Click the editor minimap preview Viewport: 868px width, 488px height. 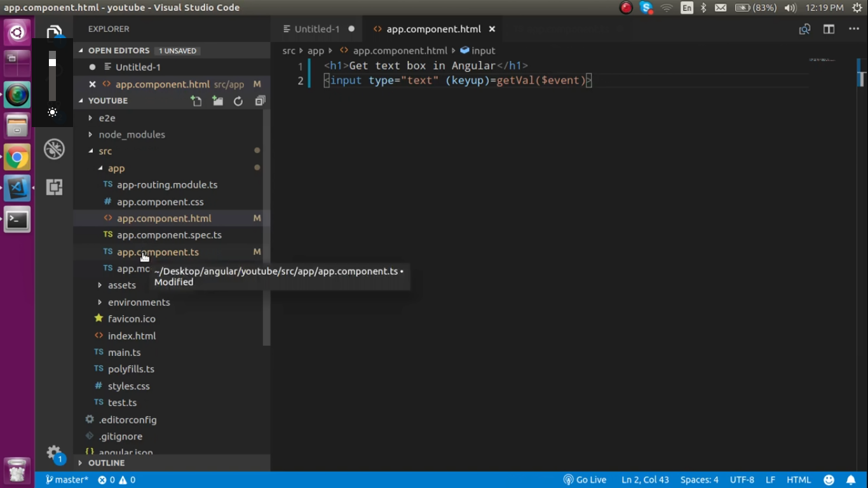[822, 60]
